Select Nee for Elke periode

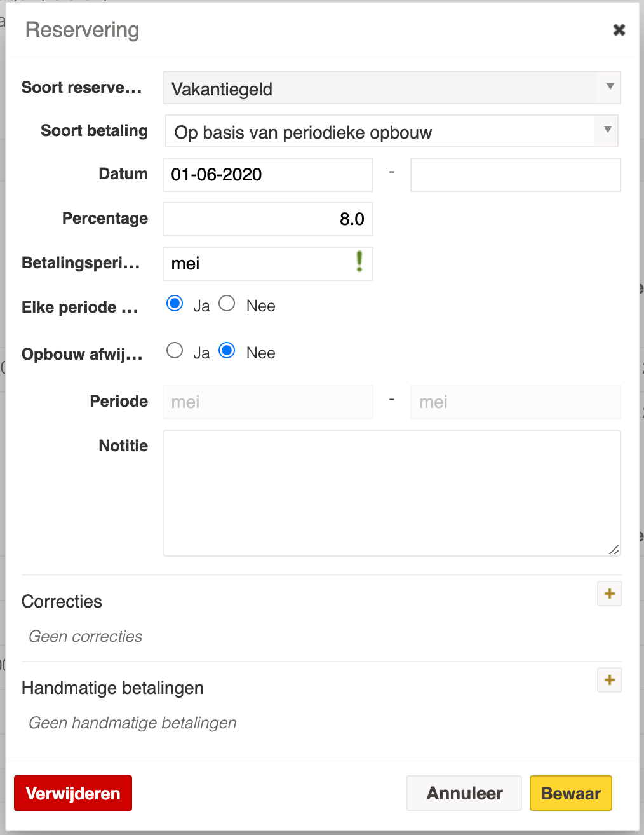pos(227,304)
